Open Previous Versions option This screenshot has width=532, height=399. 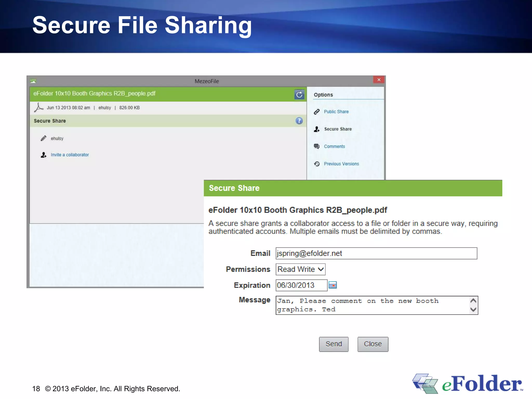point(341,164)
